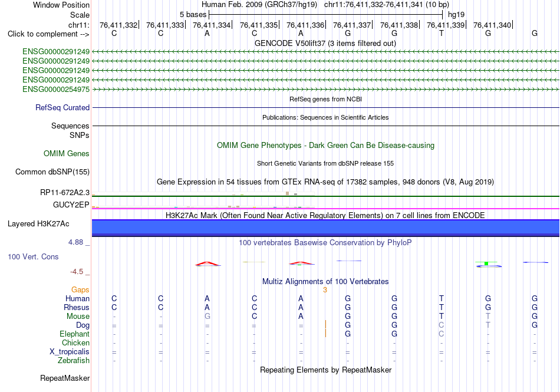The width and height of the screenshot is (560, 392).
Task: Select the ENSG00000254975 transcript label
Action: (56, 89)
